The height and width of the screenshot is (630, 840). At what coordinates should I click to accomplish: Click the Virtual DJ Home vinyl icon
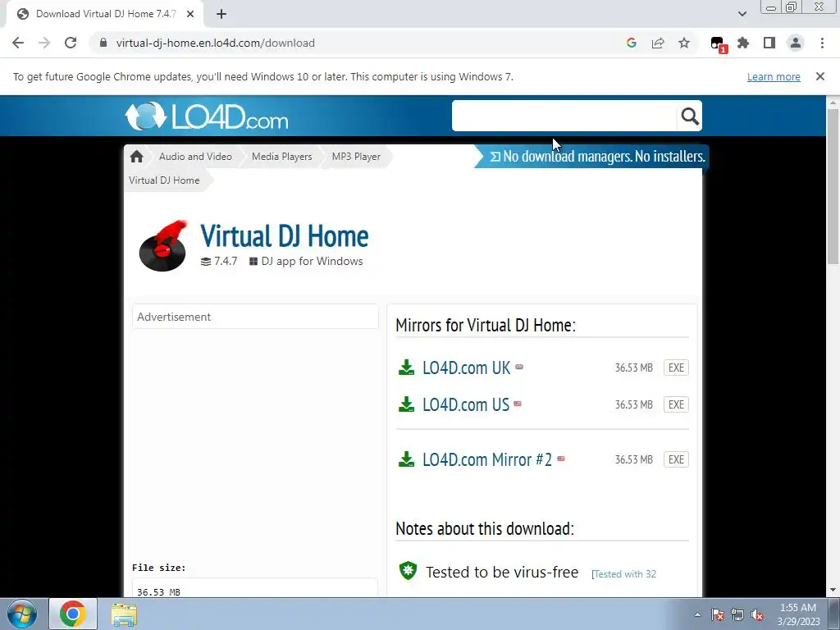[163, 246]
